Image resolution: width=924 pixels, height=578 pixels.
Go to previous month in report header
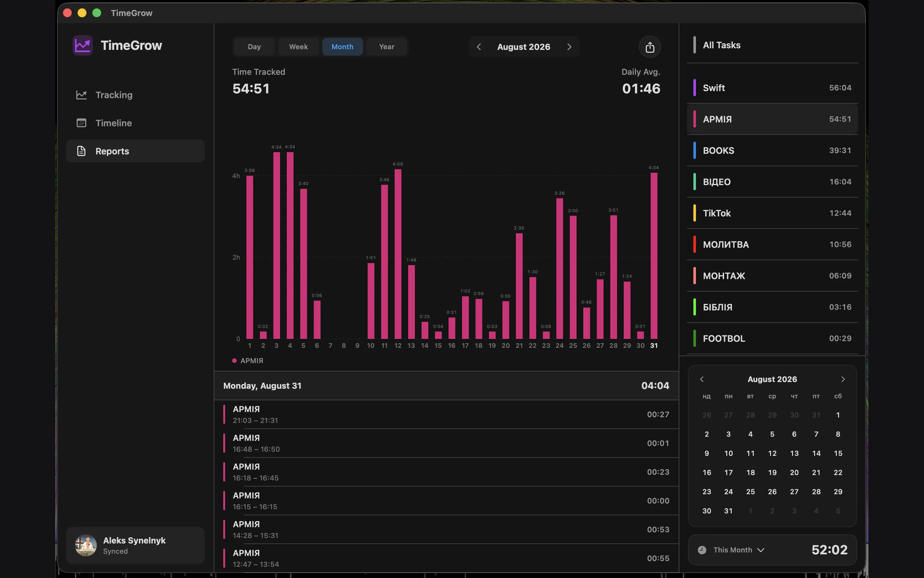click(479, 47)
